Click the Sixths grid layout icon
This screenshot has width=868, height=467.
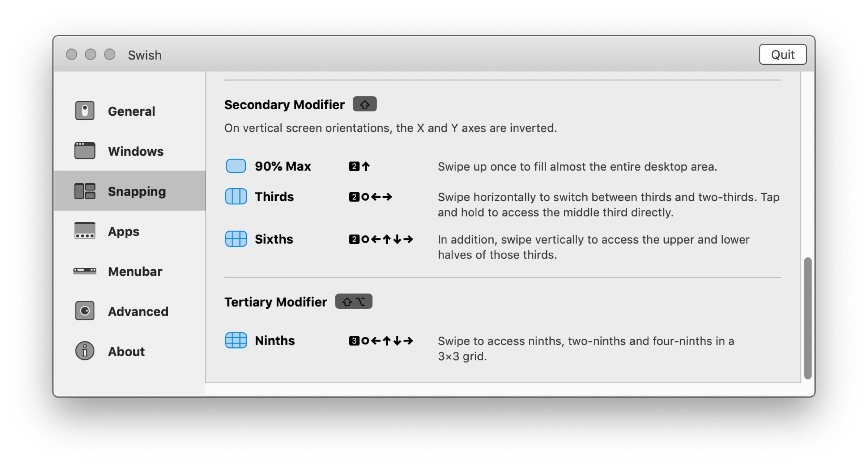point(236,239)
